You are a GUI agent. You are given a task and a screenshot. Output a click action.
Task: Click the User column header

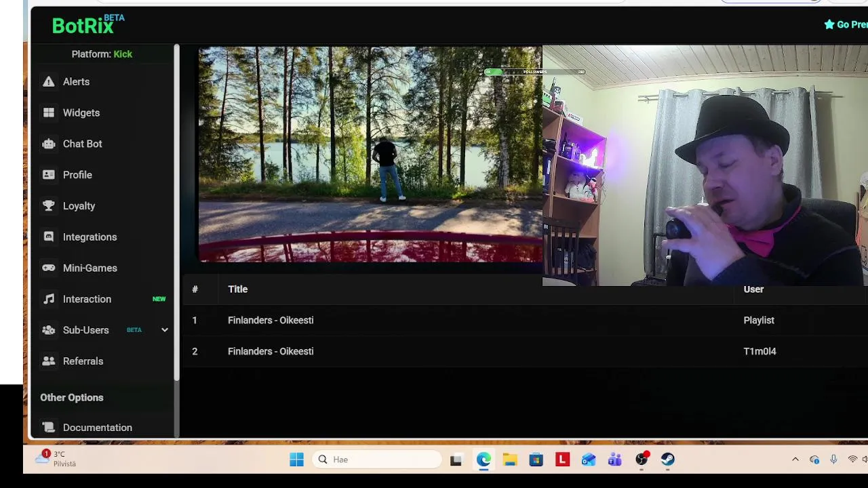point(753,289)
